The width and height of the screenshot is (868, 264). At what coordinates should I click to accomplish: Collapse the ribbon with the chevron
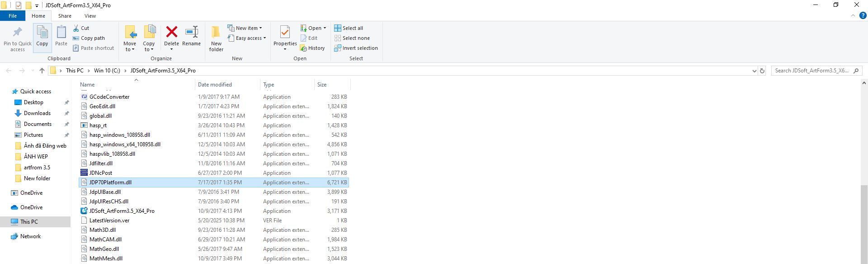coord(853,16)
